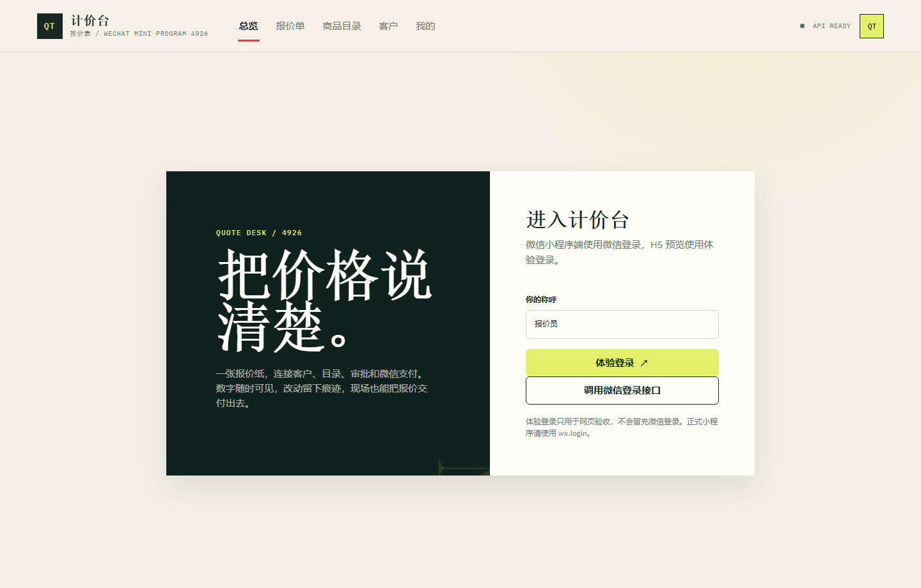This screenshot has width=921, height=588.
Task: Open the 报价单 tab
Action: pos(290,26)
